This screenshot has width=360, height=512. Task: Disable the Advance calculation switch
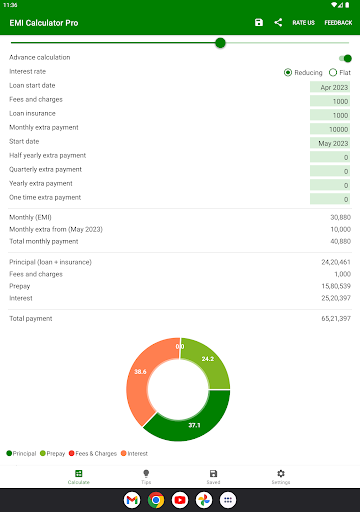[345, 58]
